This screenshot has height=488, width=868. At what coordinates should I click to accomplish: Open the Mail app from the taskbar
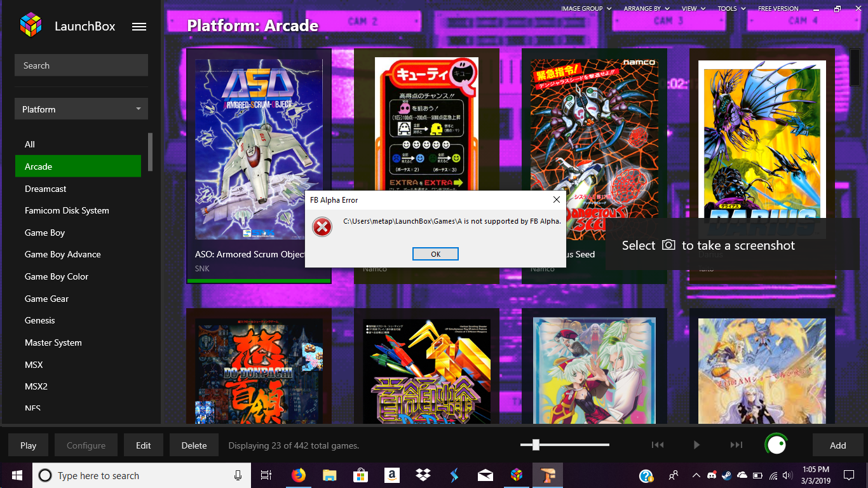click(485, 475)
